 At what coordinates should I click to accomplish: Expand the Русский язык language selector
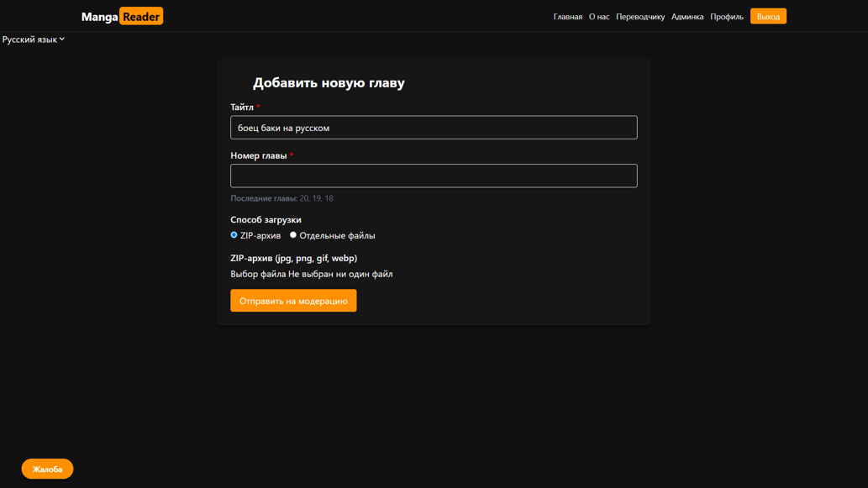click(x=34, y=39)
